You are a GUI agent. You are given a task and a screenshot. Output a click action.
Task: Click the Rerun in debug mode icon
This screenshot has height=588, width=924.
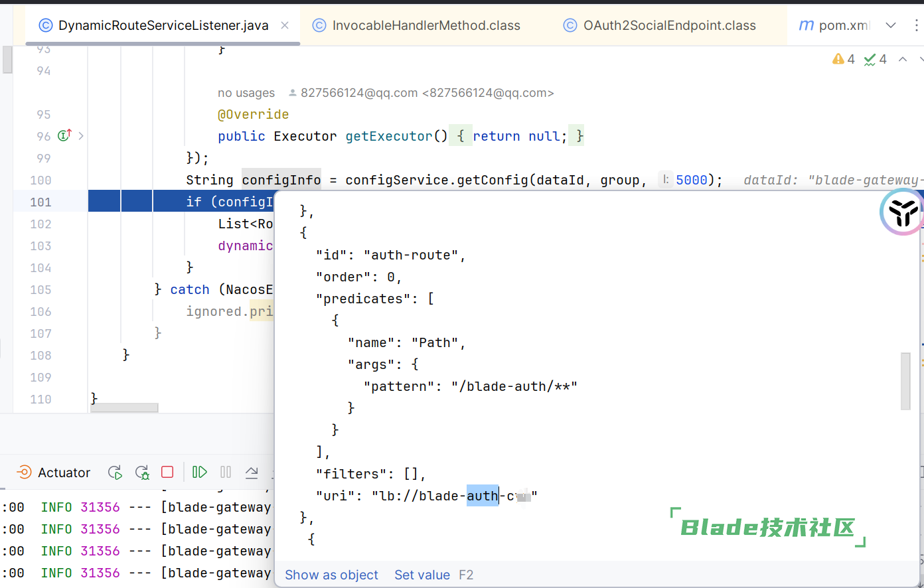click(142, 473)
